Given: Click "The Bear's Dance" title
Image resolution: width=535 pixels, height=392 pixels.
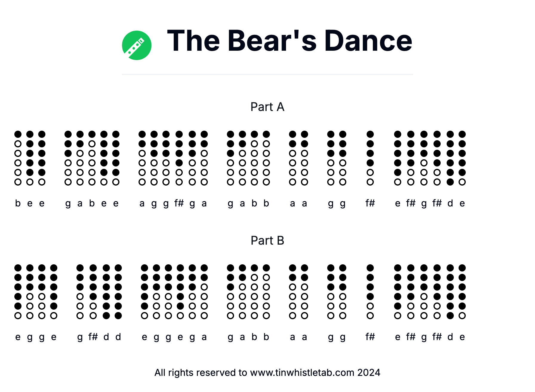Looking at the screenshot, I should (289, 41).
